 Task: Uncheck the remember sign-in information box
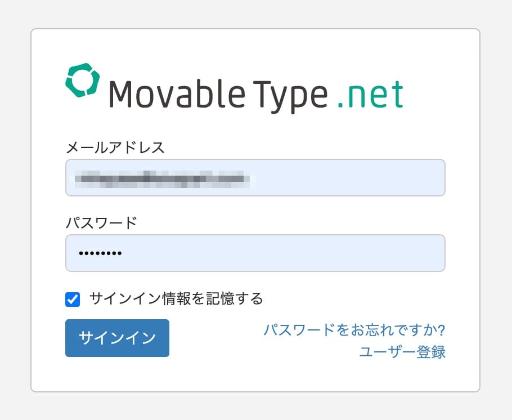click(73, 299)
